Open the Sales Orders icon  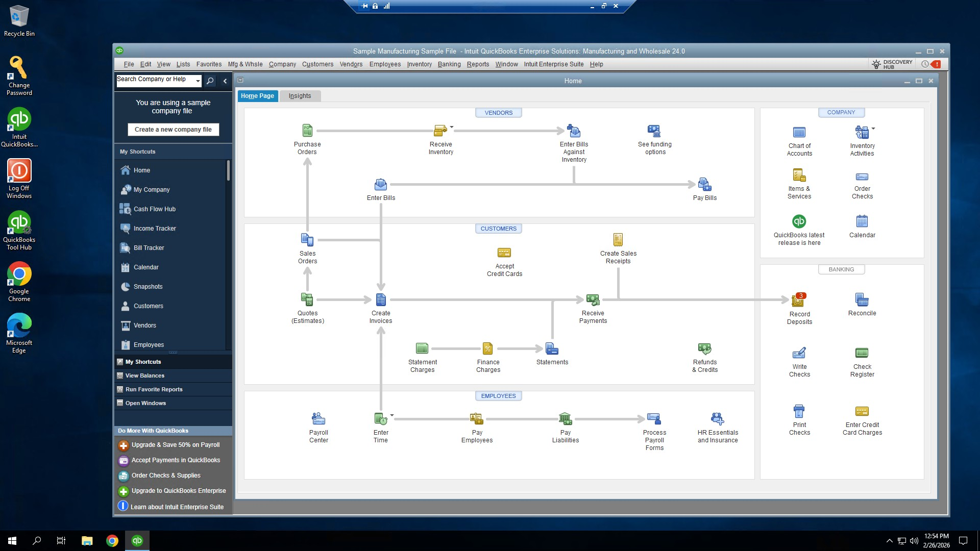[x=307, y=239]
